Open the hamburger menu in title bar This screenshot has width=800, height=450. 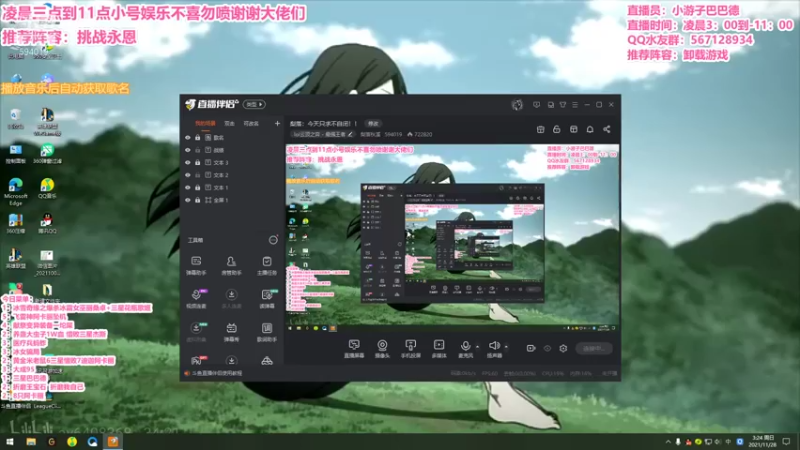coord(575,105)
